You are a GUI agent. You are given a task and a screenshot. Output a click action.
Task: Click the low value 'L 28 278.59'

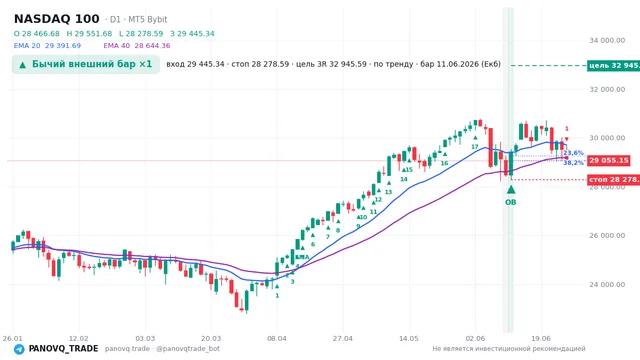point(141,33)
